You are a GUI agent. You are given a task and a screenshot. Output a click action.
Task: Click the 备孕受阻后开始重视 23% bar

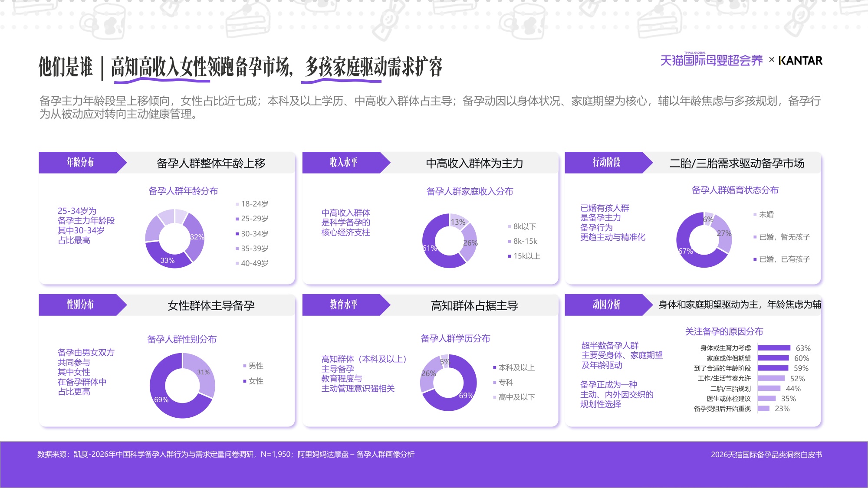[x=763, y=409]
